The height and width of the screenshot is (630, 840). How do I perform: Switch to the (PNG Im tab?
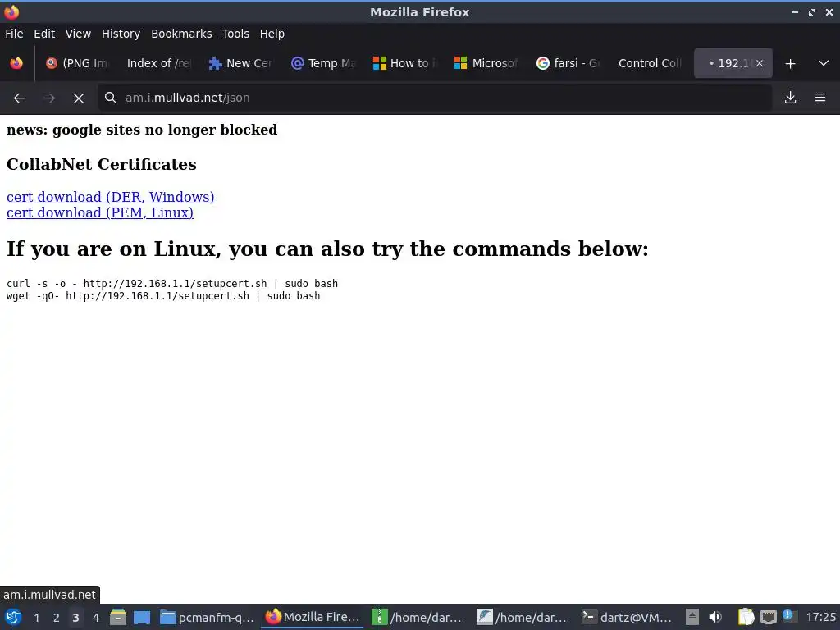click(x=76, y=63)
